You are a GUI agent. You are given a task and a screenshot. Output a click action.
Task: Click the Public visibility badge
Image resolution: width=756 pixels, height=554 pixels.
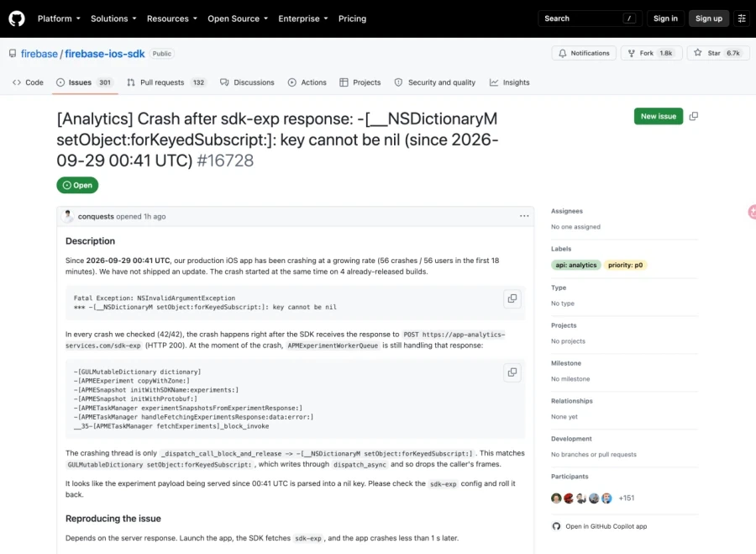[161, 54]
